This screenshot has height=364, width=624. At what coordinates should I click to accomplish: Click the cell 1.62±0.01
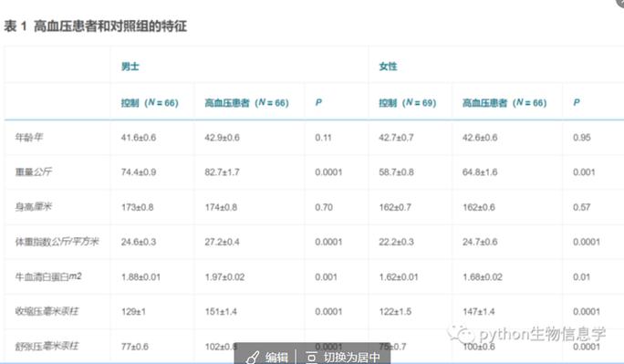(399, 277)
